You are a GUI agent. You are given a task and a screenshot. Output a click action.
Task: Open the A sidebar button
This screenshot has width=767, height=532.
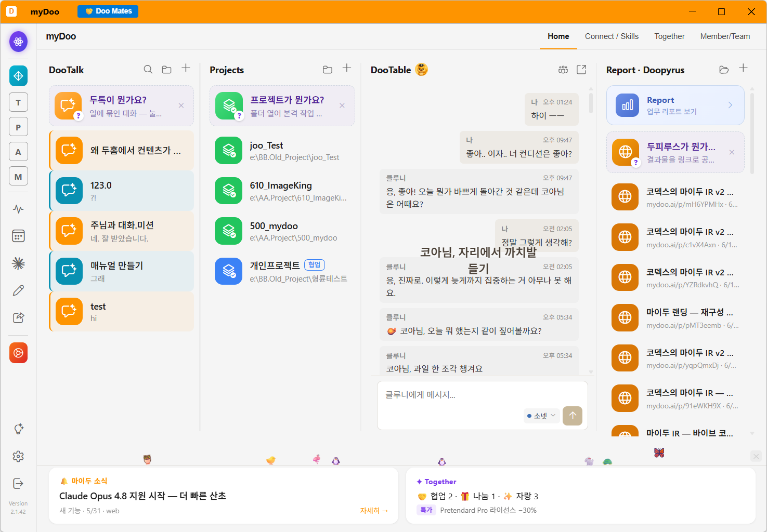click(x=18, y=152)
